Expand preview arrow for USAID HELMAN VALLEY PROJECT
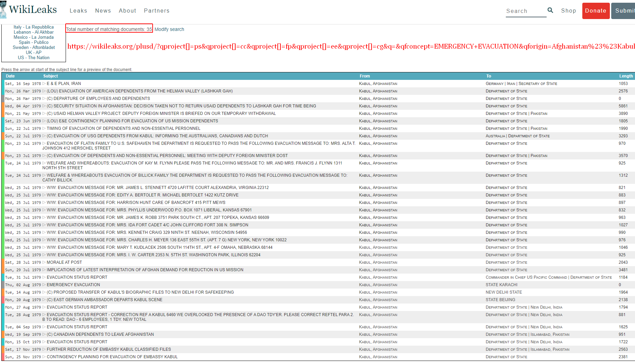635x364 pixels. 44,114
